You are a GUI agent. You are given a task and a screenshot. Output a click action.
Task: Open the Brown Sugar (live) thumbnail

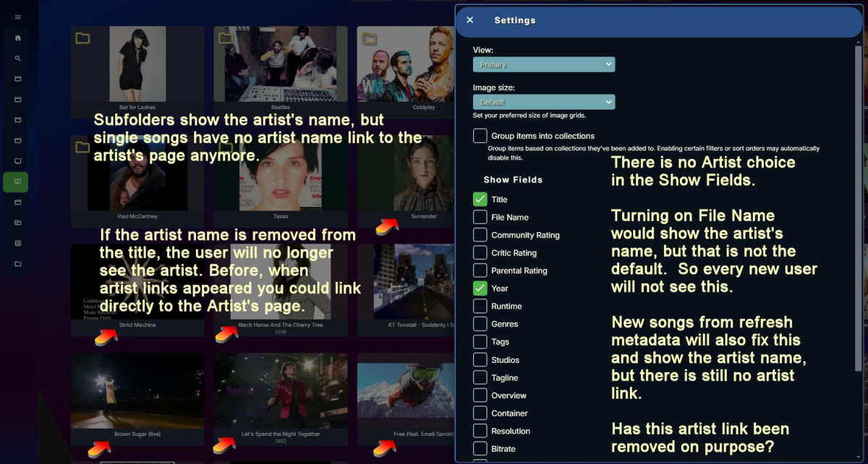point(137,391)
